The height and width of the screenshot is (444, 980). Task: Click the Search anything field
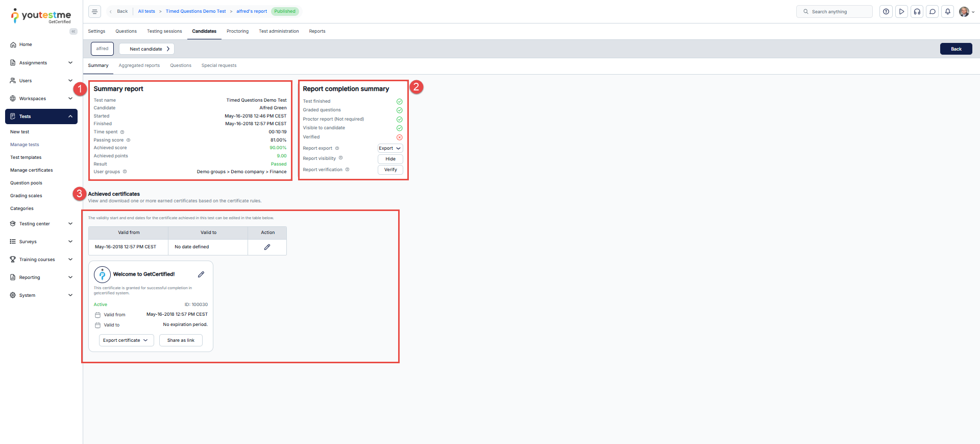835,12
